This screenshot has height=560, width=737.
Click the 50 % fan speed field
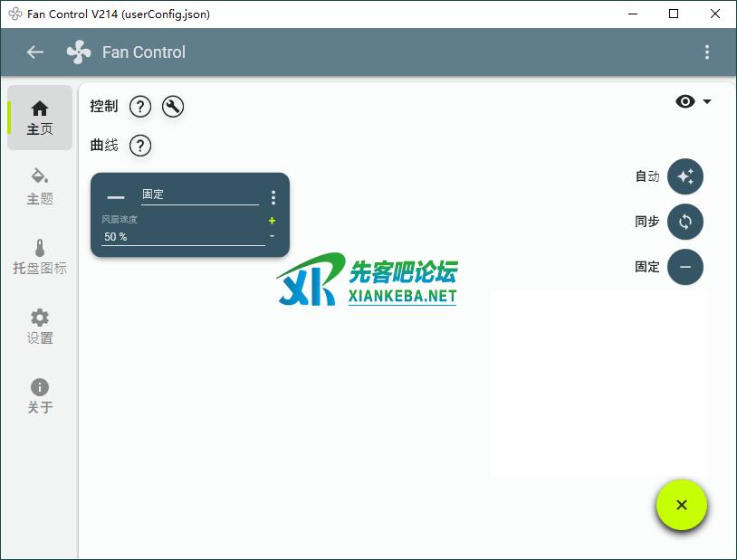pyautogui.click(x=181, y=236)
